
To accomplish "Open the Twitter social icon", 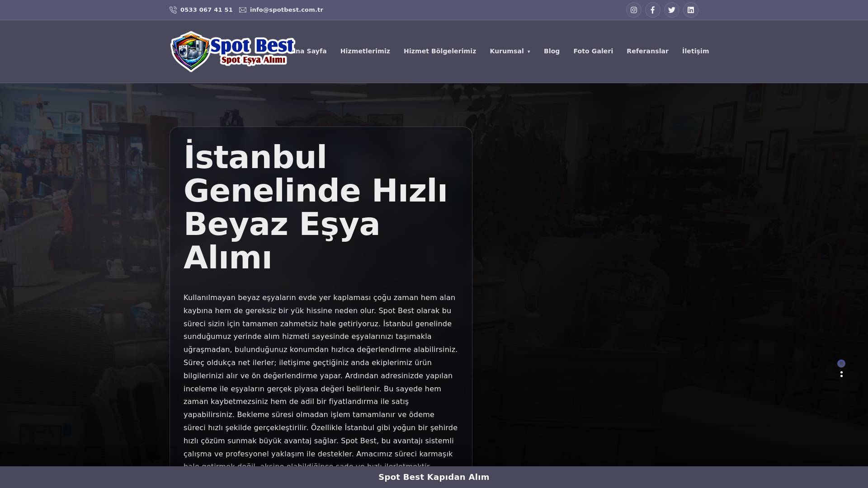I will click(x=672, y=10).
